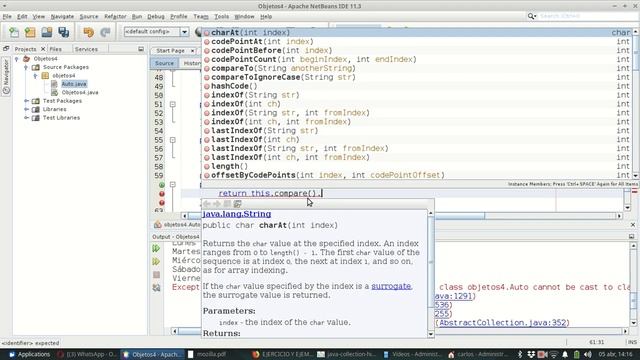Screen dimensions: 640x360
Task: Open the Window menu
Action: click(244, 17)
